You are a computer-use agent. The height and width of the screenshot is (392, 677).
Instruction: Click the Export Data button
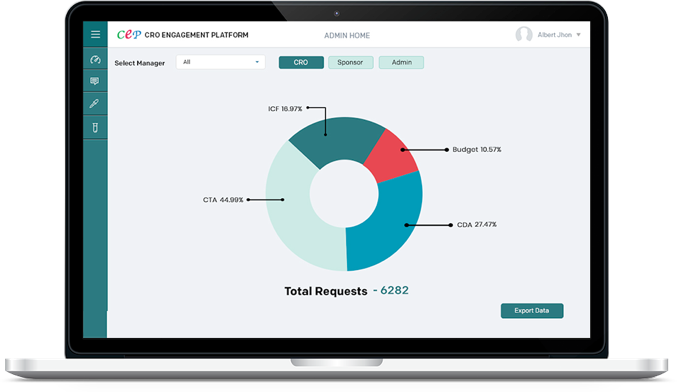tap(532, 311)
